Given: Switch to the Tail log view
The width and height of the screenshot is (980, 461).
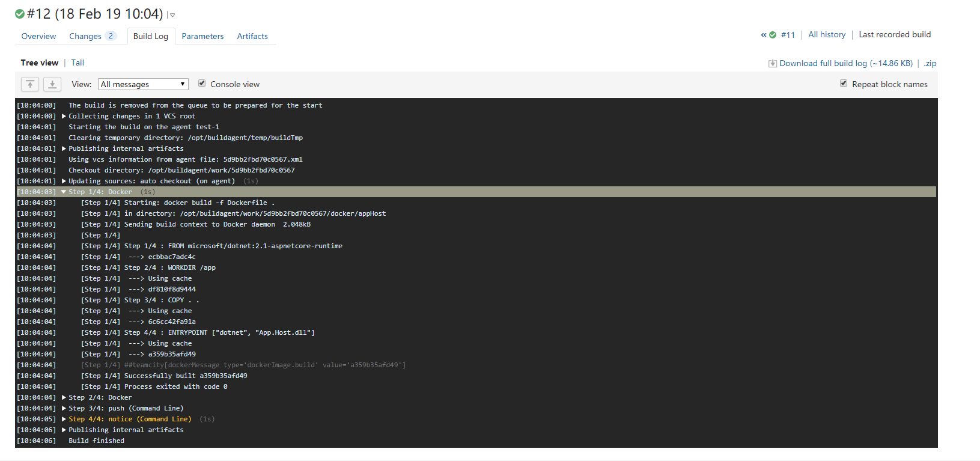Looking at the screenshot, I should pos(78,63).
